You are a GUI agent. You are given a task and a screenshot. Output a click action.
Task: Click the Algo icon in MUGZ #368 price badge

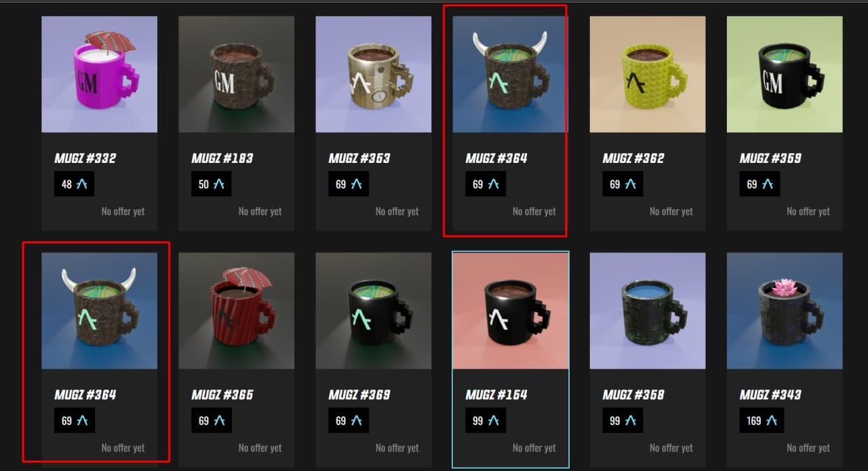pyautogui.click(x=630, y=421)
